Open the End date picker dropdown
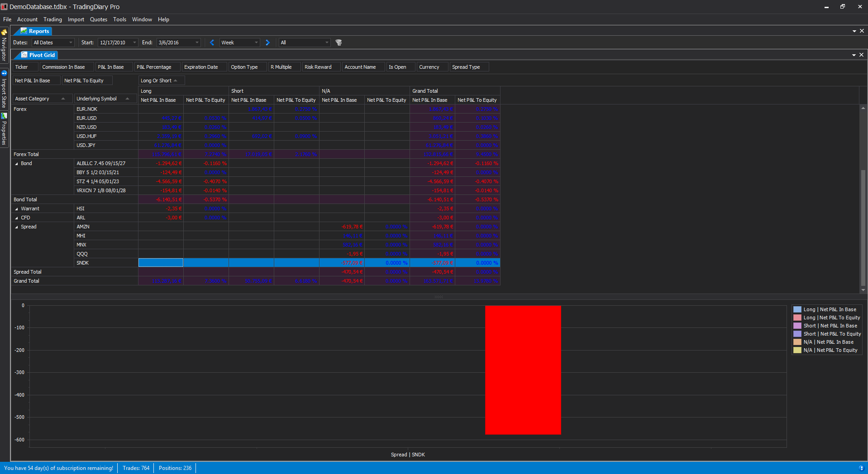The height and width of the screenshot is (474, 868). pyautogui.click(x=197, y=43)
